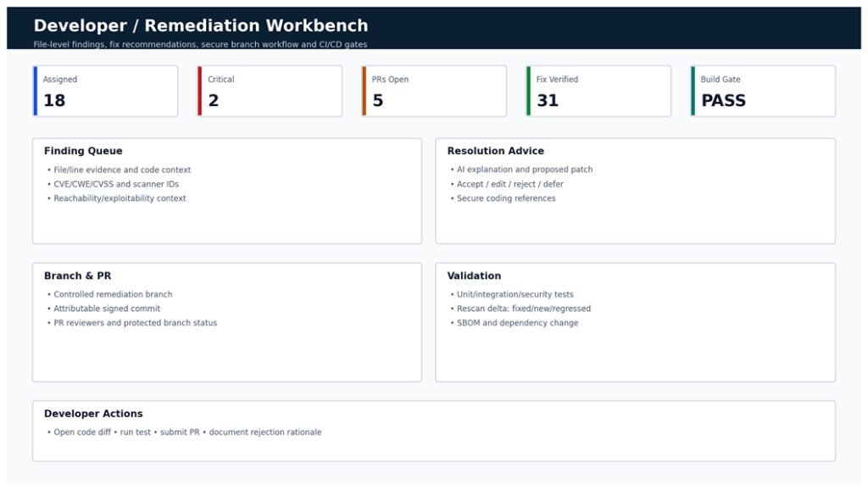868x491 pixels.
Task: Select the Build Gate PASS card
Action: [x=763, y=91]
